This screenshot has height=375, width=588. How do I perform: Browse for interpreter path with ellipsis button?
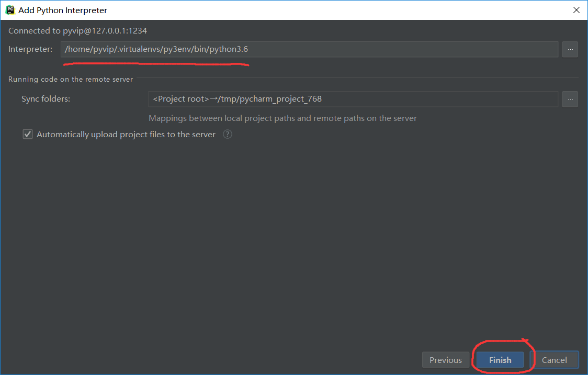[x=570, y=49]
